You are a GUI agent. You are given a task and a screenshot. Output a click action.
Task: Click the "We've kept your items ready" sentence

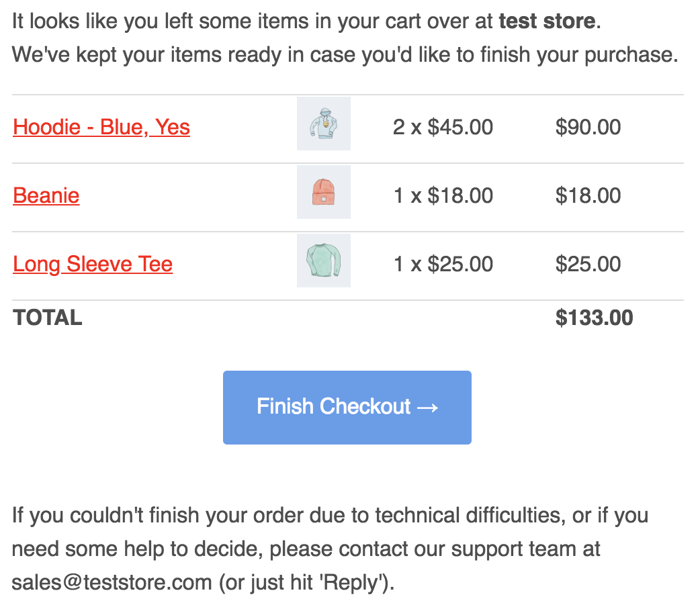tap(345, 55)
